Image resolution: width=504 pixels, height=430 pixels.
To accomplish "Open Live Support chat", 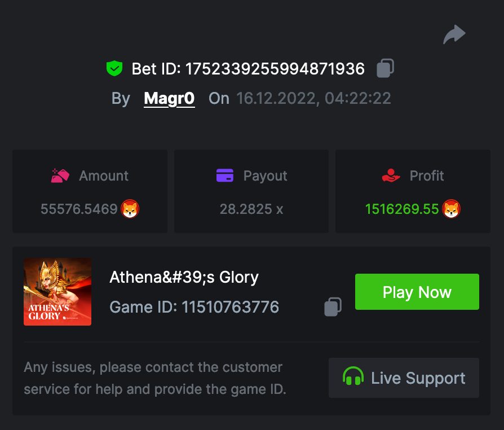I will coord(404,378).
